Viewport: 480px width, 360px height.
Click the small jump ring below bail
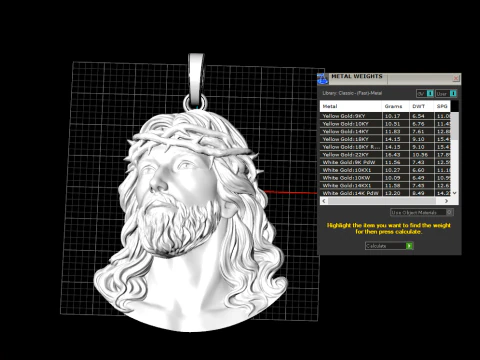(x=195, y=102)
